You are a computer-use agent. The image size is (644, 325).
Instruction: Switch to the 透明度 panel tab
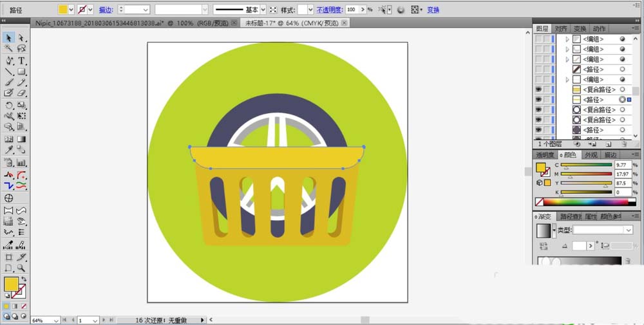545,155
